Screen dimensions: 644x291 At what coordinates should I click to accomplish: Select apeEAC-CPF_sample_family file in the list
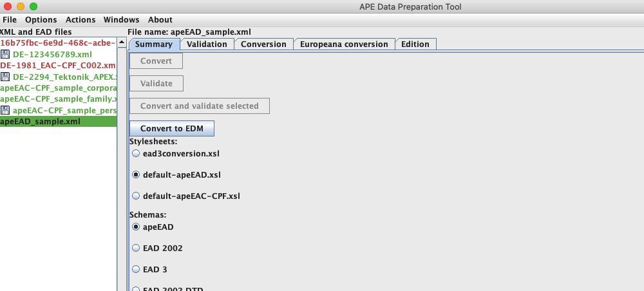click(58, 99)
